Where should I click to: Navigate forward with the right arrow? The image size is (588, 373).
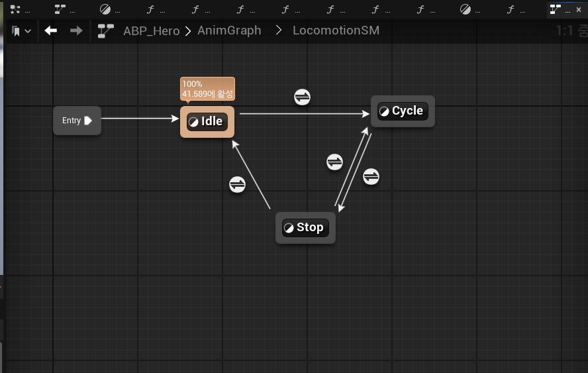(x=76, y=30)
